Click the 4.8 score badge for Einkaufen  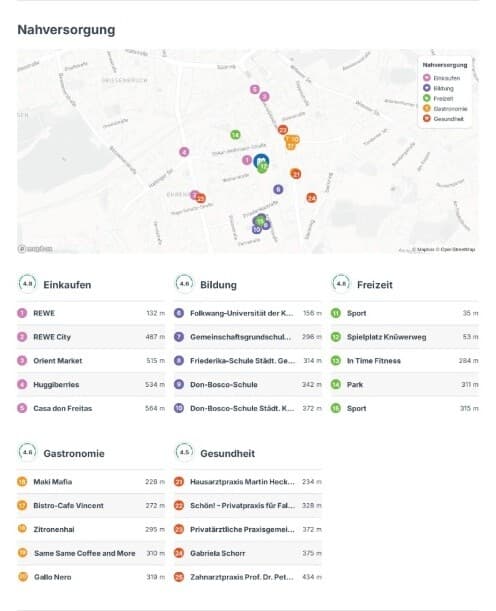pyautogui.click(x=27, y=284)
